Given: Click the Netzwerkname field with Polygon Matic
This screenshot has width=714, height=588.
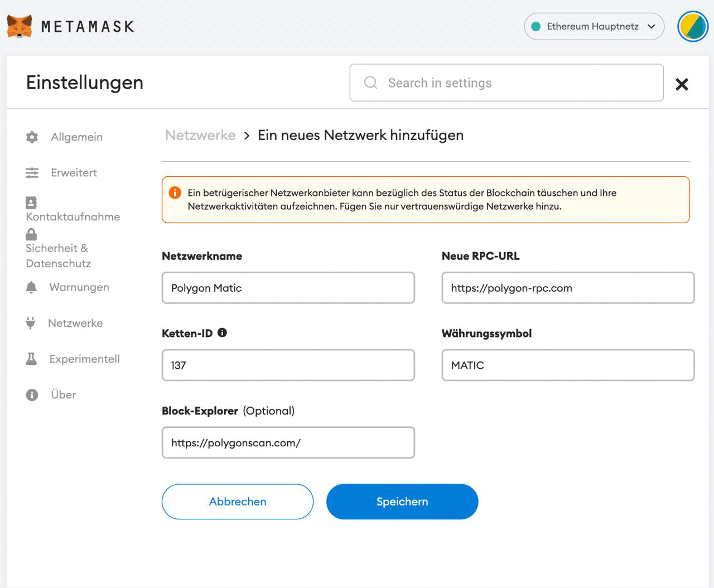Looking at the screenshot, I should 288,288.
